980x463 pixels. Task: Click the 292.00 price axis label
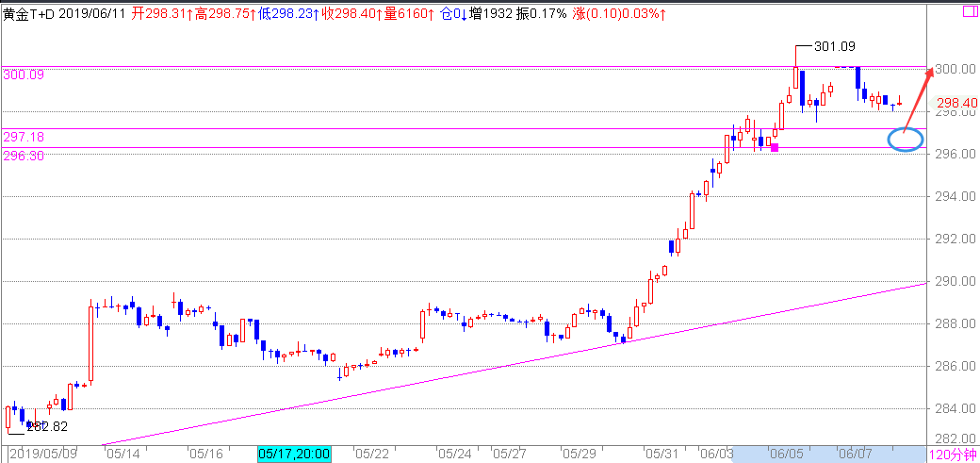tap(956, 239)
